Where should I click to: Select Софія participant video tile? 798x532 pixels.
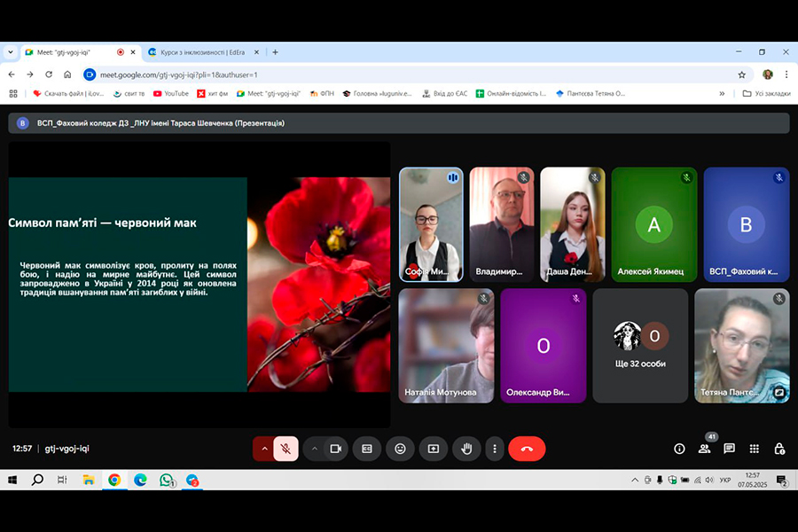point(431,224)
